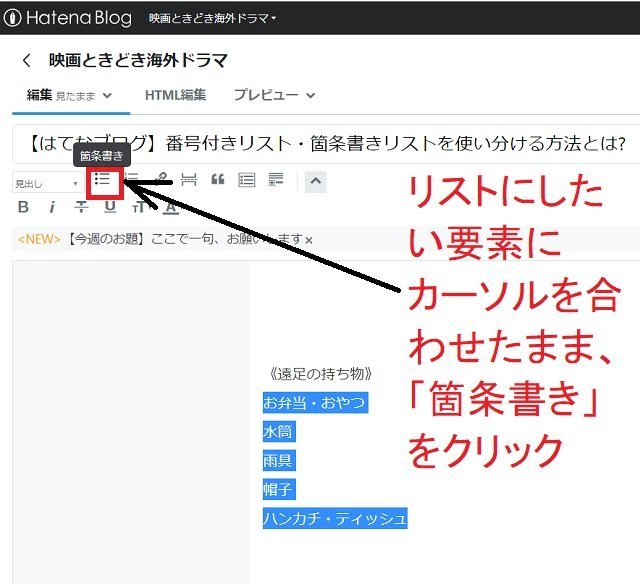Open the プレビュー tab
640x584 pixels.
[266, 95]
